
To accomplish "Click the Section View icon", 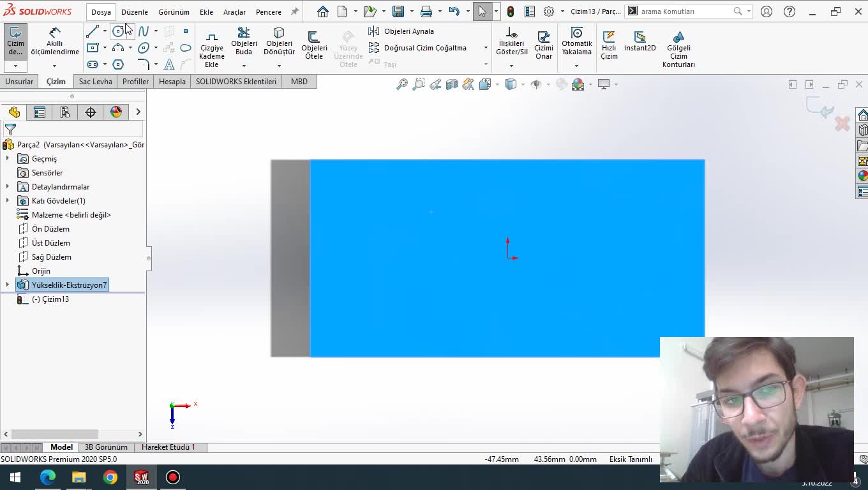I will click(452, 84).
